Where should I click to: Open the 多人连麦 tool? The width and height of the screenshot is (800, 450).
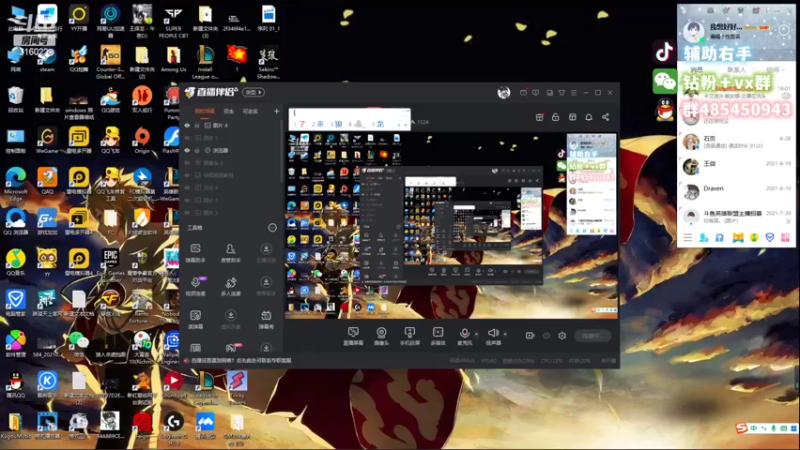click(230, 286)
